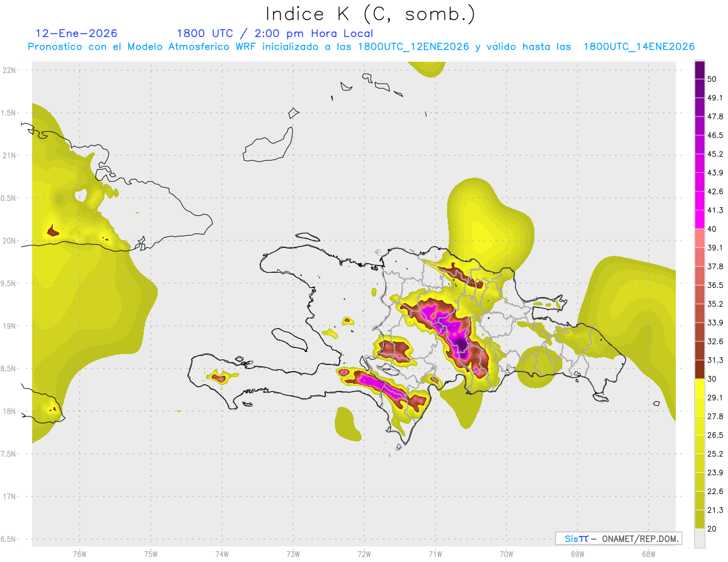Viewport: 728px width, 562px height.
Task: Click the valid-until time "1800UTC_14ENE2026"
Action: click(x=639, y=47)
